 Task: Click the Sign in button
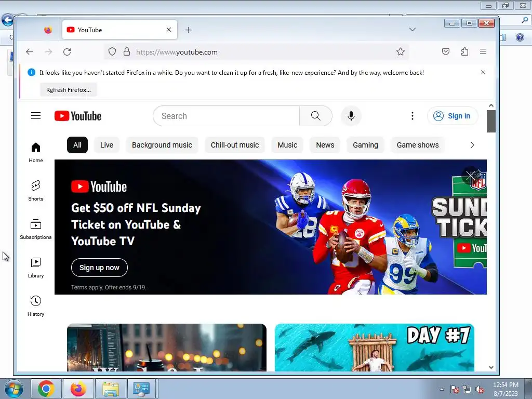[x=453, y=116]
